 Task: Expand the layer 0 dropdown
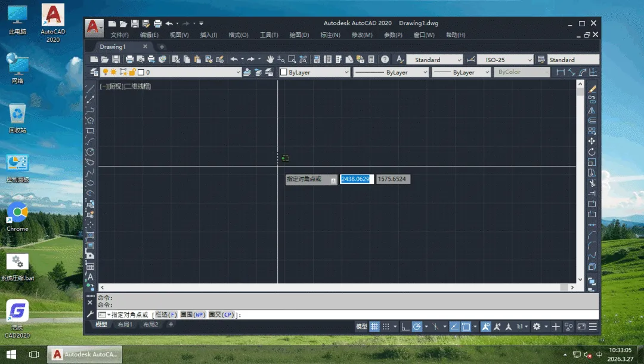click(238, 72)
